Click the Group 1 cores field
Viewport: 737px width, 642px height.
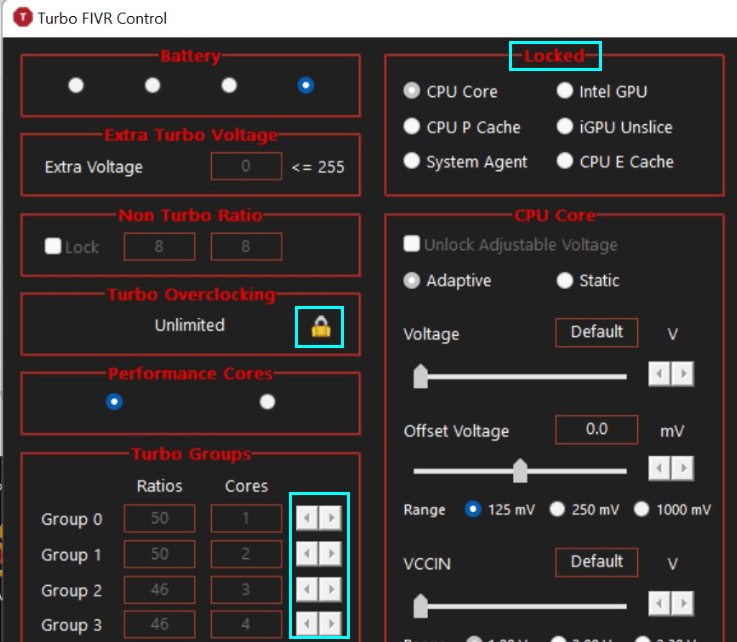click(x=246, y=554)
